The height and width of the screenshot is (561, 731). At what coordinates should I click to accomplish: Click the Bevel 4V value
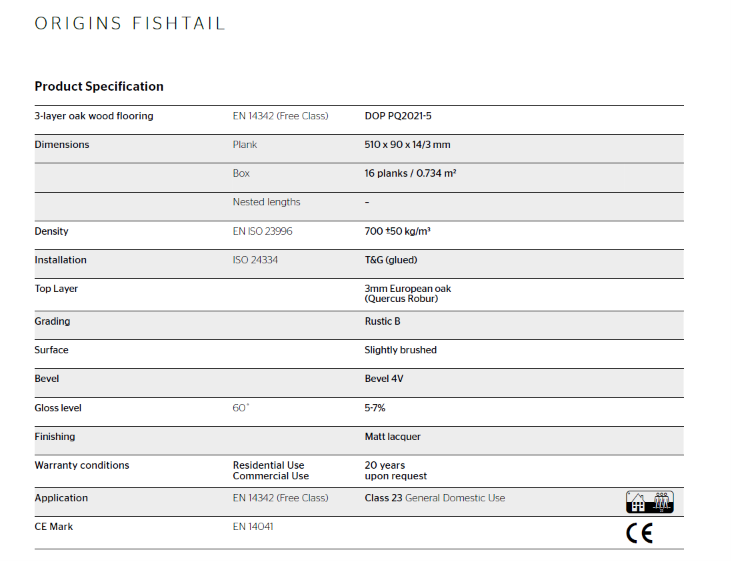tap(384, 379)
